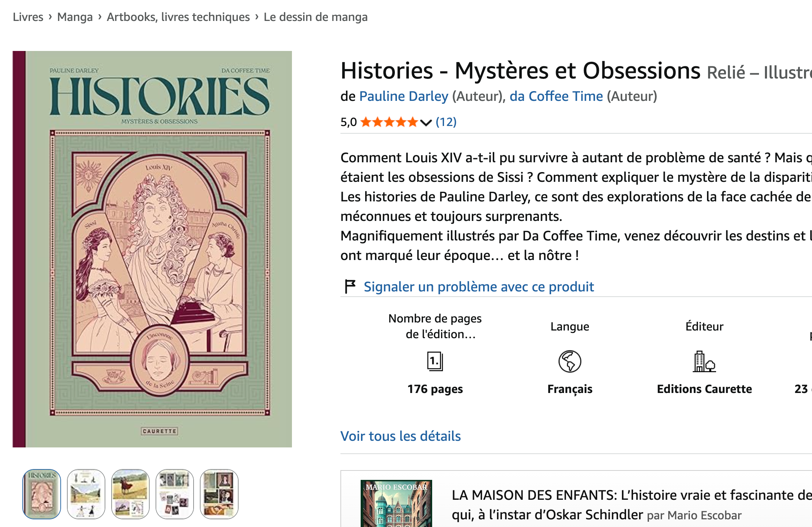Click Signaler un problème avec ce produit
This screenshot has height=527, width=812.
tap(479, 287)
